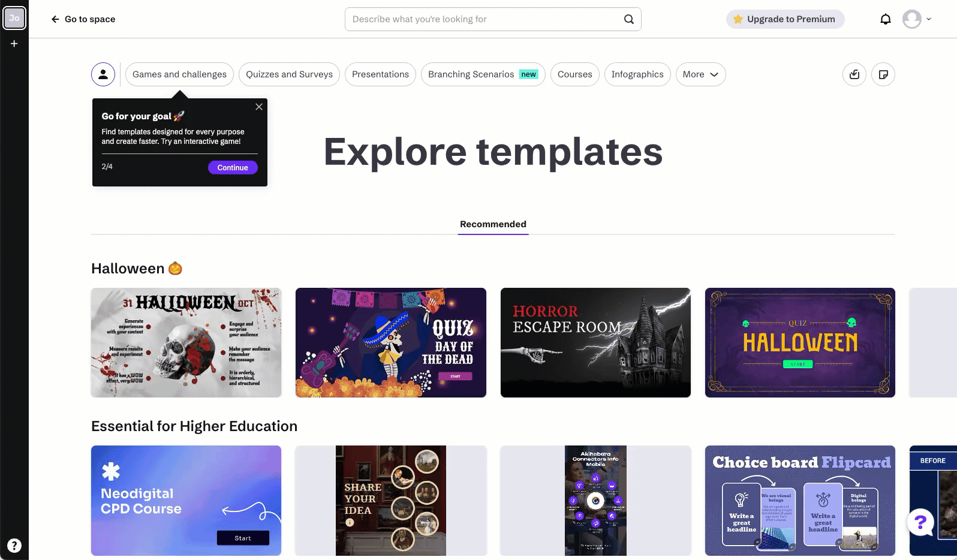Image resolution: width=957 pixels, height=560 pixels.
Task: Click the sticky note icon button
Action: (883, 74)
